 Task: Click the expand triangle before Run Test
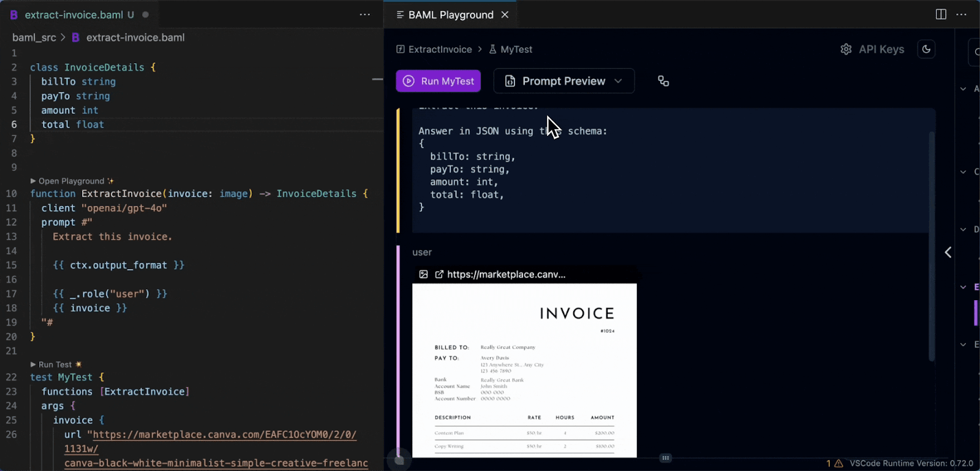(x=33, y=364)
